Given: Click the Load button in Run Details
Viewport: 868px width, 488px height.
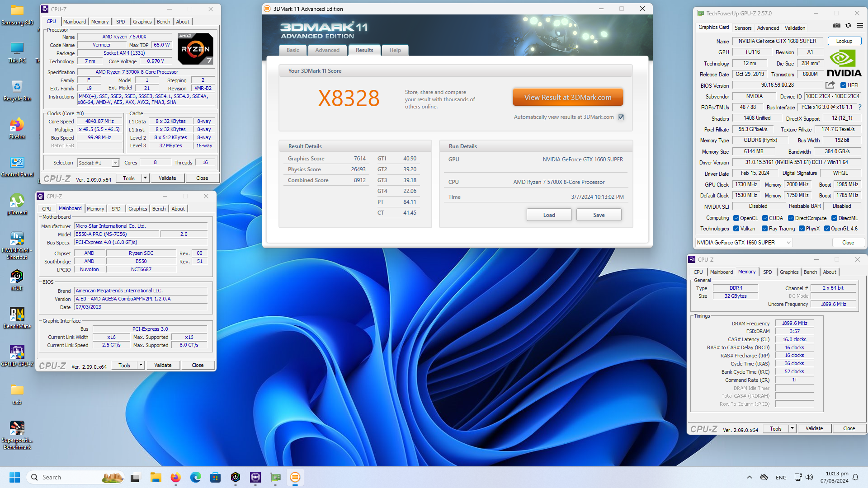Looking at the screenshot, I should [549, 215].
